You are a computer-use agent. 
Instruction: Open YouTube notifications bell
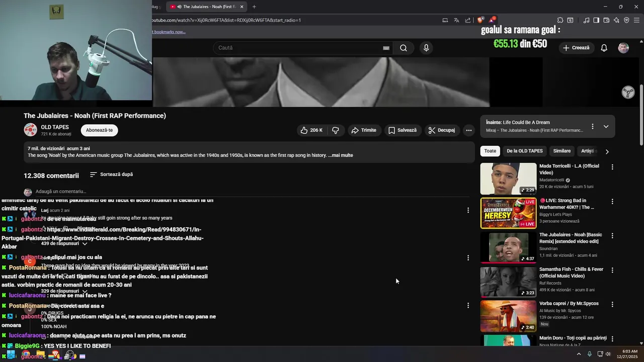[604, 48]
